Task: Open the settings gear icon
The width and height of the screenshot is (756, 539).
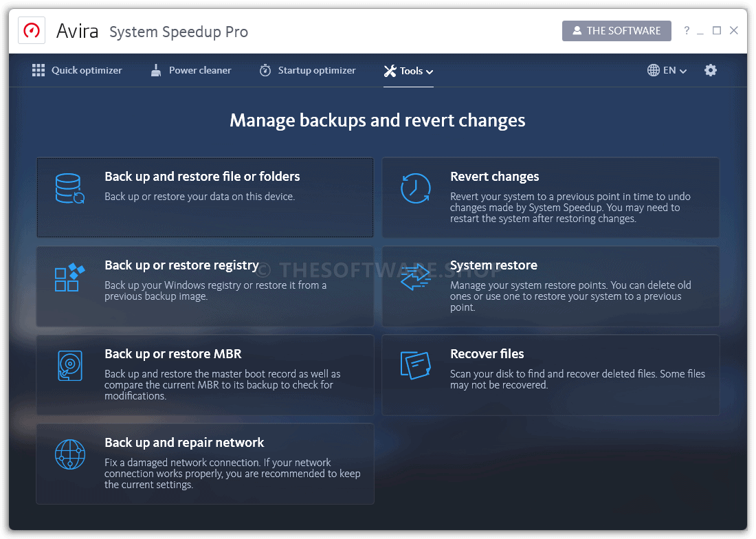Action: pos(710,70)
